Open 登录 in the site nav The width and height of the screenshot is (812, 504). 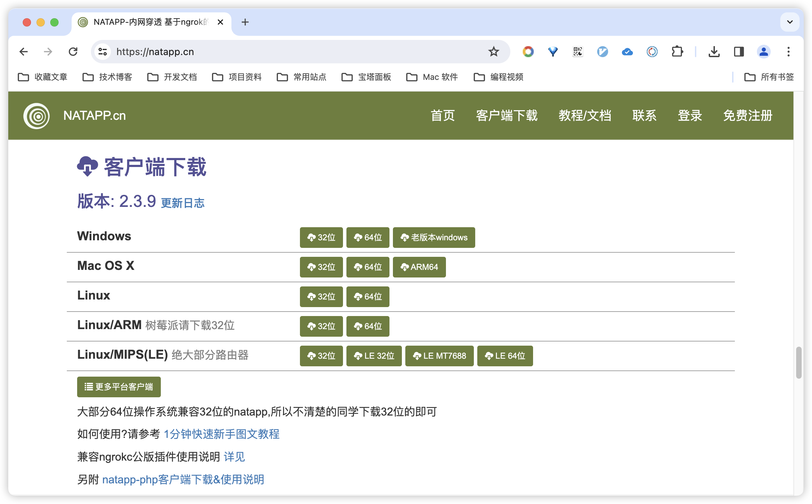(690, 116)
